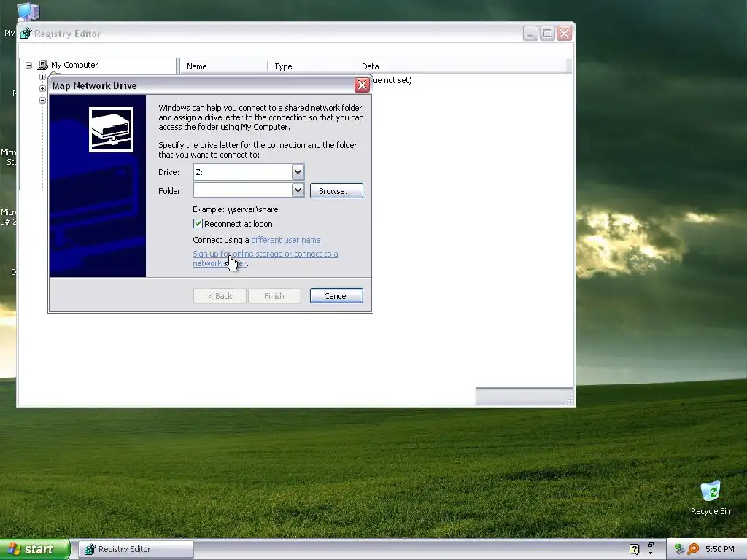Click the Recycle Bin label text
The width and height of the screenshot is (747, 560).
(711, 511)
